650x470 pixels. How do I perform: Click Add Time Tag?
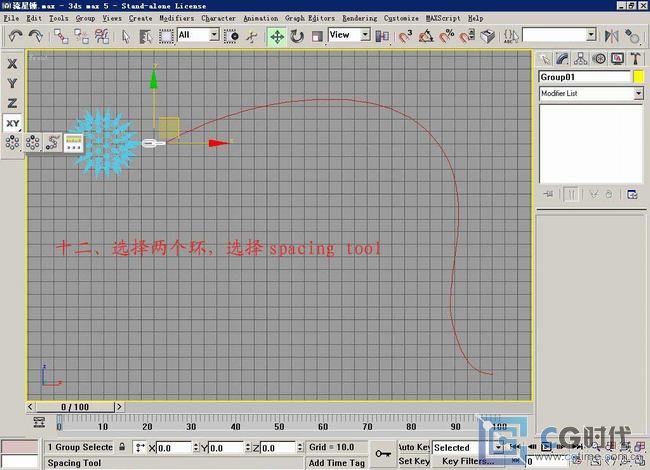337,463
